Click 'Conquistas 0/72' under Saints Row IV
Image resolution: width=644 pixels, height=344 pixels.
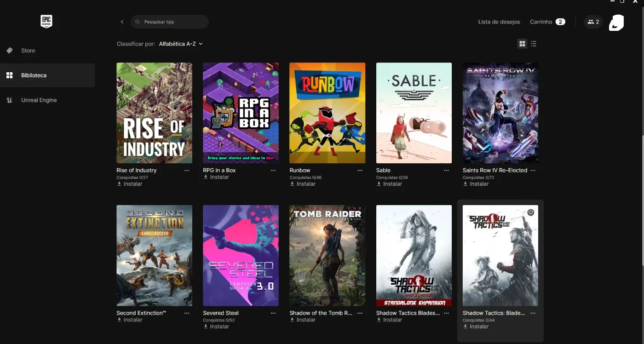coord(478,178)
